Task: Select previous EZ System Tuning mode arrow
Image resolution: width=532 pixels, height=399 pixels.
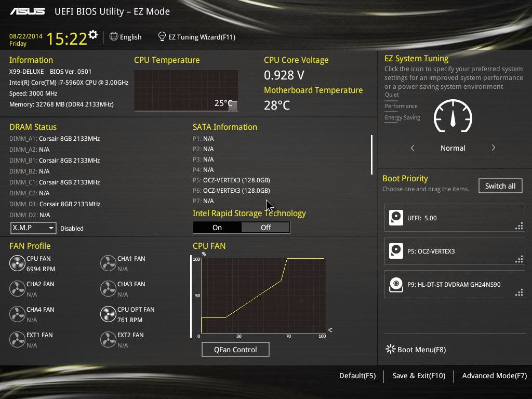Action: pyautogui.click(x=413, y=148)
